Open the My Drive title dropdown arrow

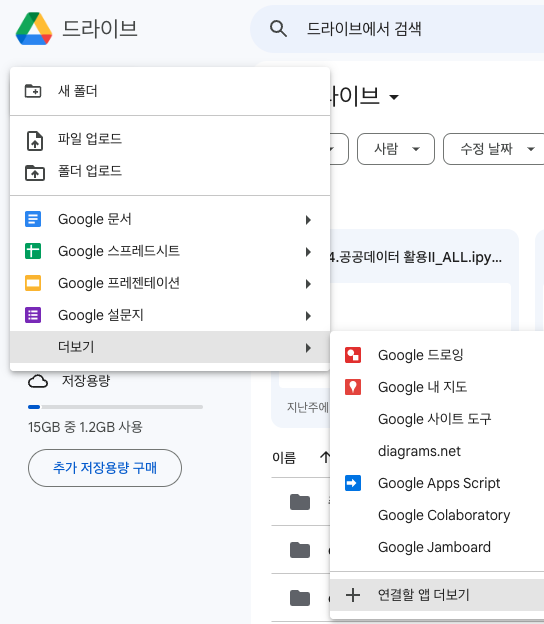coord(394,97)
